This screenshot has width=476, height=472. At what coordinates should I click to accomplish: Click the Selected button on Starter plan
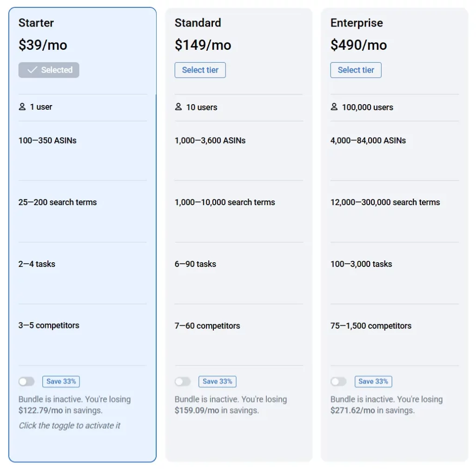point(48,70)
